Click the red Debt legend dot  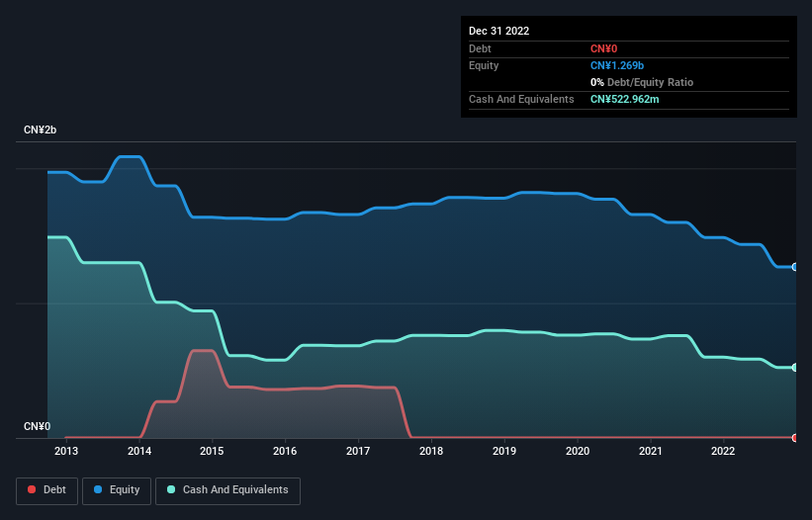click(x=32, y=489)
